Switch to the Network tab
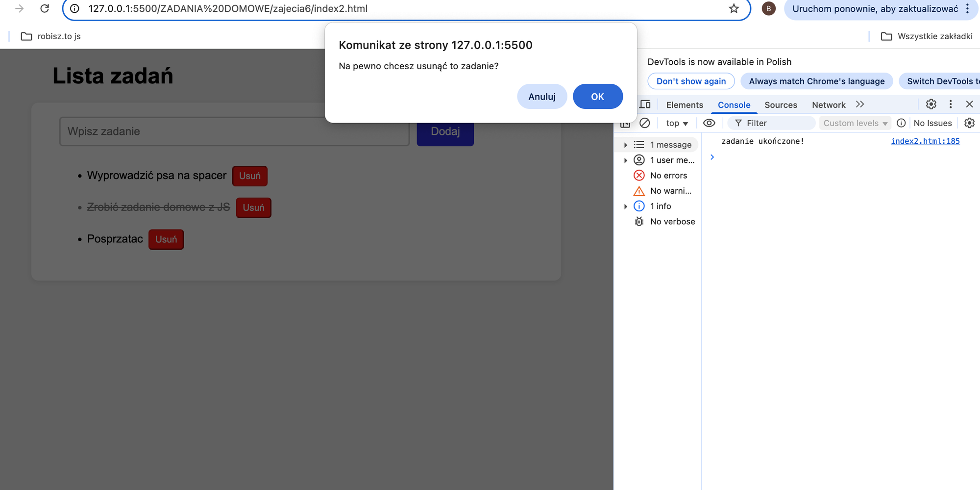980x490 pixels. point(829,105)
